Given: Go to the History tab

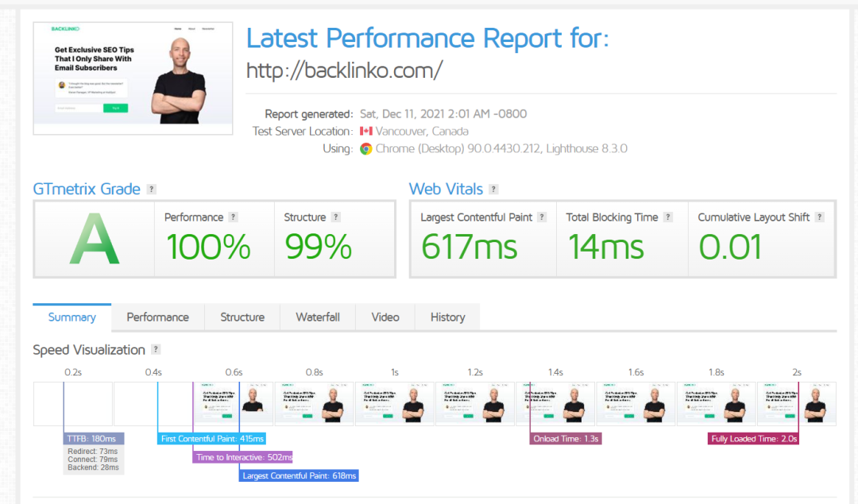Looking at the screenshot, I should [x=447, y=317].
